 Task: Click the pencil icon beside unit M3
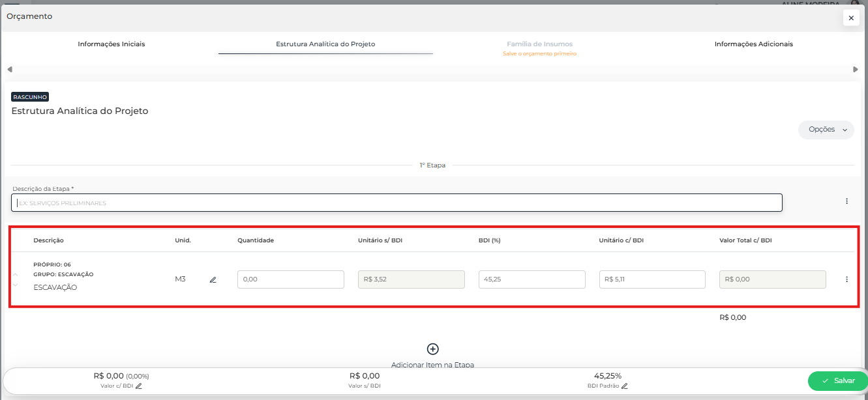213,279
